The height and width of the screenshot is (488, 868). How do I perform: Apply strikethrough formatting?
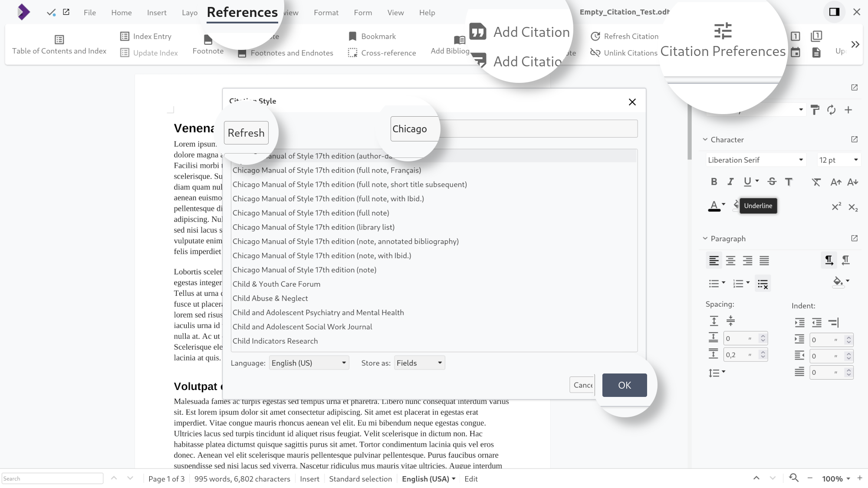pos(772,182)
